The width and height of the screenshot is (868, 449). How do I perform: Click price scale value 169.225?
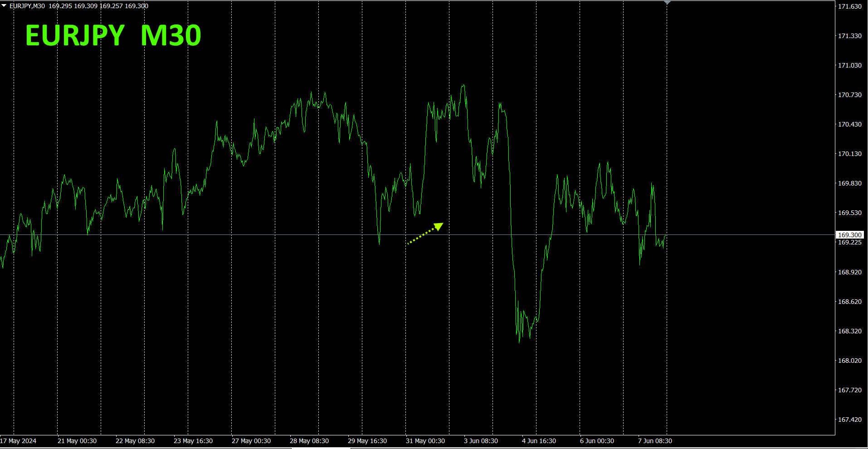(849, 243)
